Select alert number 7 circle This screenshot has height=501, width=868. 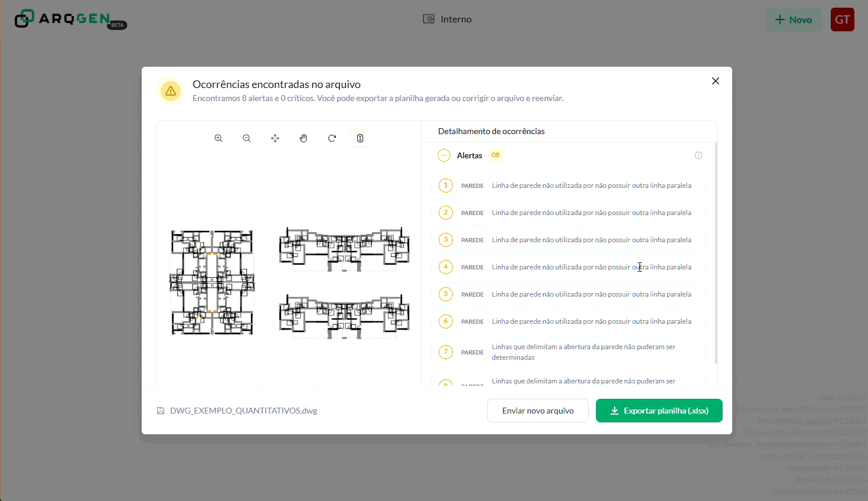[x=446, y=352]
